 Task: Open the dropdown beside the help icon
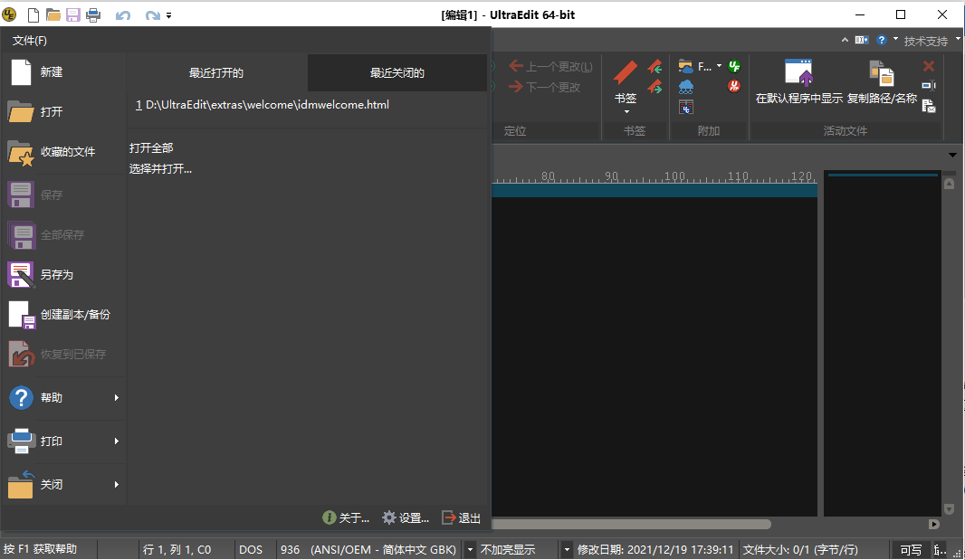(895, 40)
